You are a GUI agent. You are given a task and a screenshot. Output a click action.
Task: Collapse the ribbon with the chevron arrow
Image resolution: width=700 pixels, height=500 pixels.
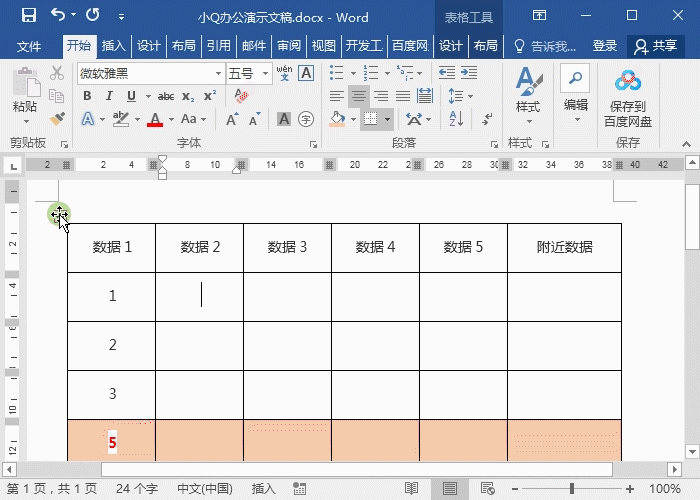coord(687,144)
